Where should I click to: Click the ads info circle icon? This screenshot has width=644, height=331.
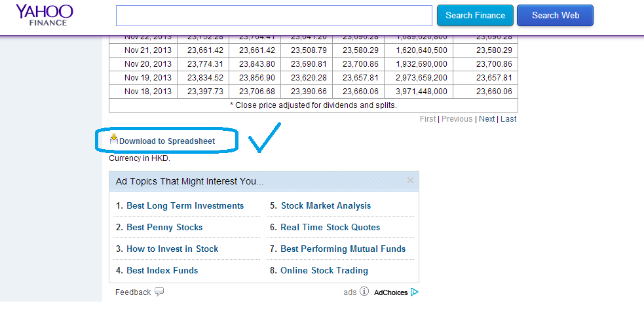click(x=364, y=292)
